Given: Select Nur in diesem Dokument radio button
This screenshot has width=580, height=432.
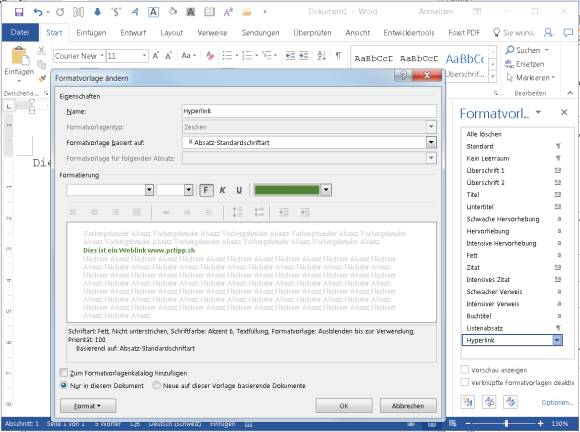Looking at the screenshot, I should [x=64, y=385].
